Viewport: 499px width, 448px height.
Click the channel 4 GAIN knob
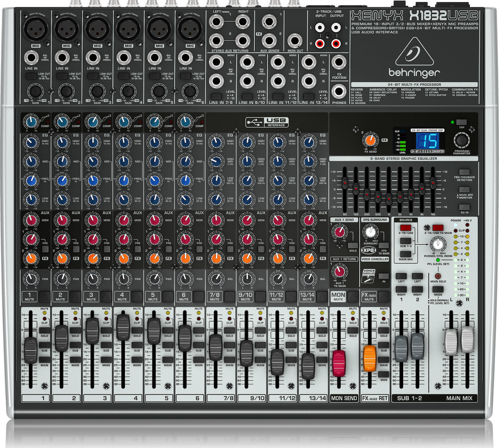pyautogui.click(x=127, y=91)
